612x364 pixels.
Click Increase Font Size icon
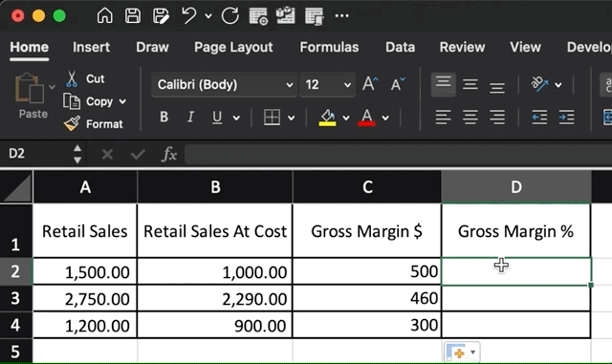point(370,84)
